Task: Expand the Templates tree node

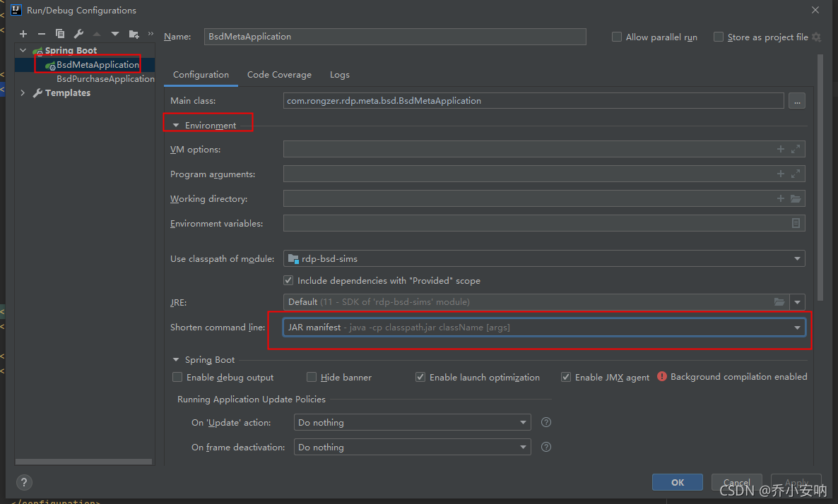Action: click(23, 93)
